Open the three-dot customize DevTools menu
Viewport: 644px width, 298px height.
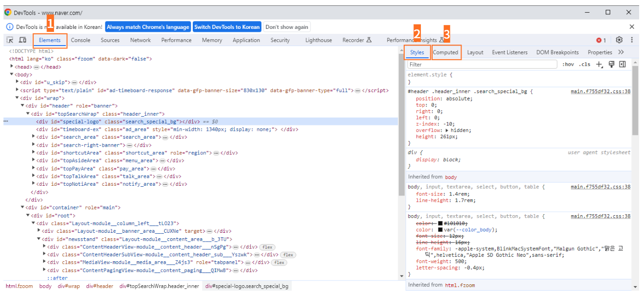coord(632,40)
